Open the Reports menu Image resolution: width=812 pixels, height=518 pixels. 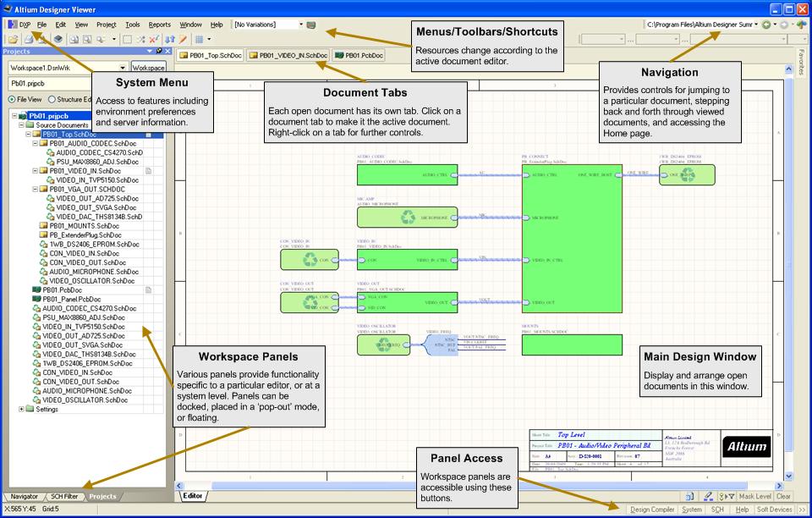pos(160,25)
